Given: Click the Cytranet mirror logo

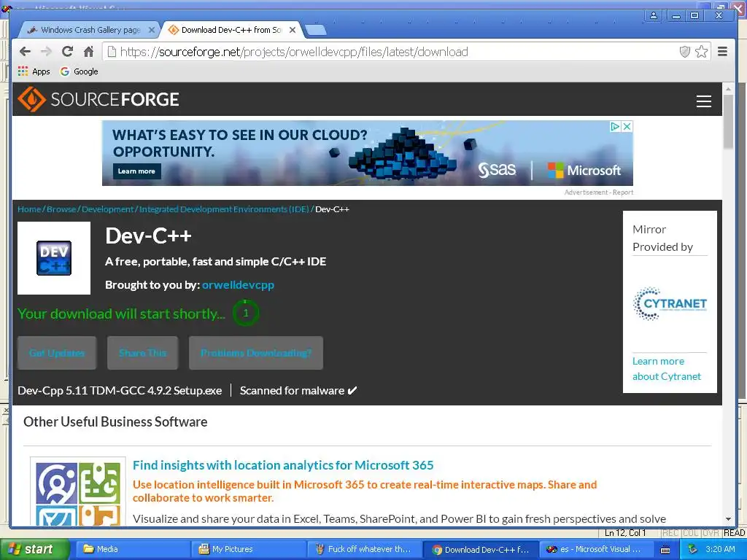Looking at the screenshot, I should click(x=670, y=303).
